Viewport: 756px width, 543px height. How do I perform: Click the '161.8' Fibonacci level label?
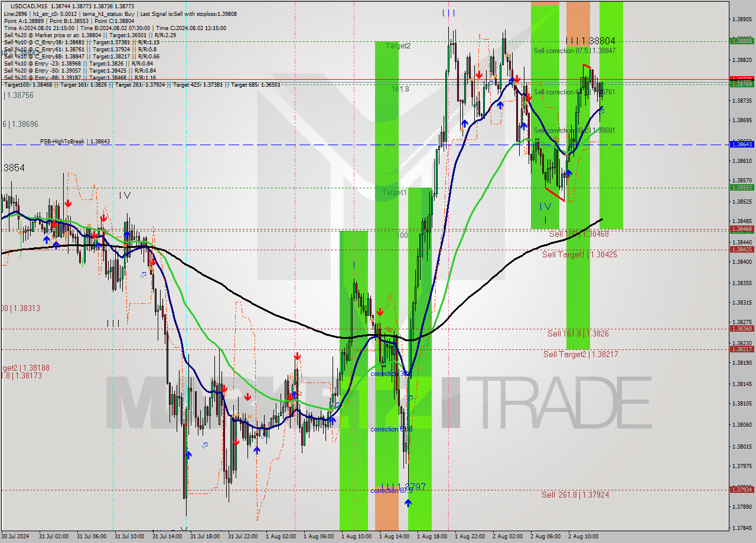pos(400,89)
